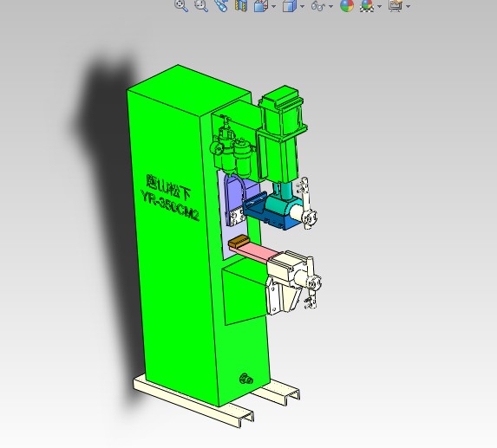
Task: Select the brown copper connector block
Action: tap(239, 241)
